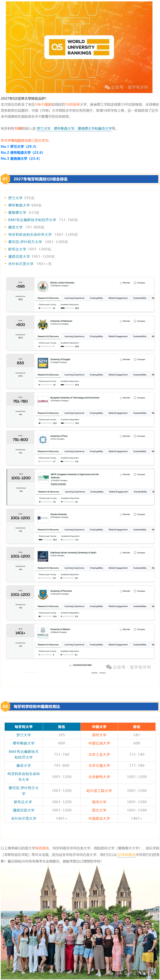Click the SZTE University of Szeged logo

point(43,363)
